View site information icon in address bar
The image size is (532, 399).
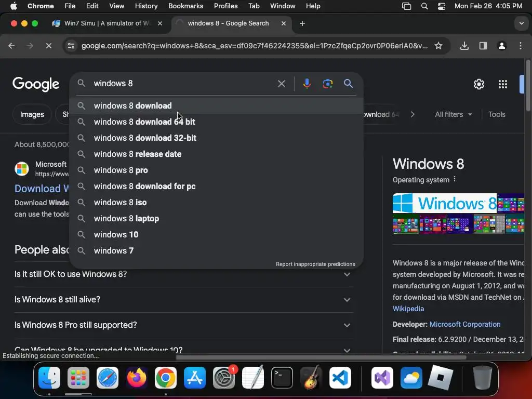coord(71,46)
